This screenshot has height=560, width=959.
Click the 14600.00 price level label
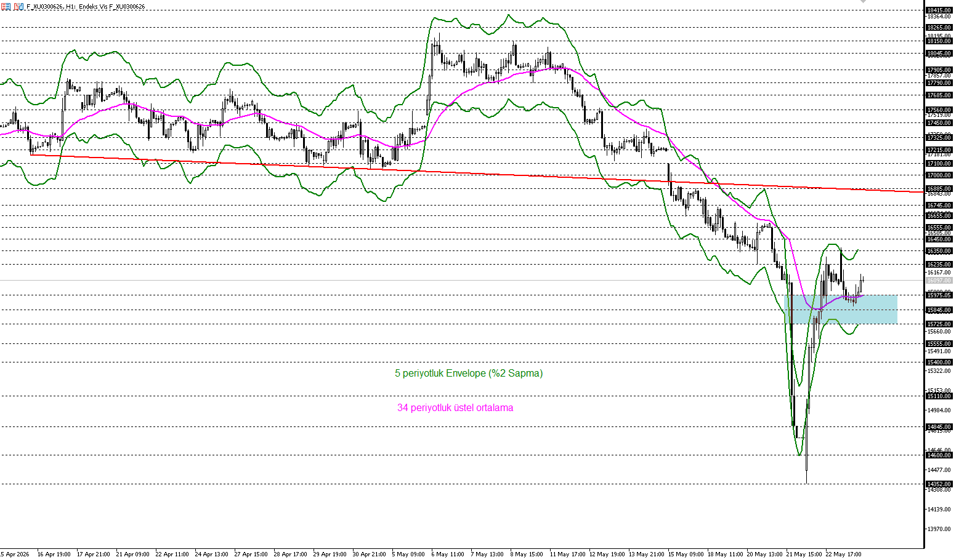[939, 455]
